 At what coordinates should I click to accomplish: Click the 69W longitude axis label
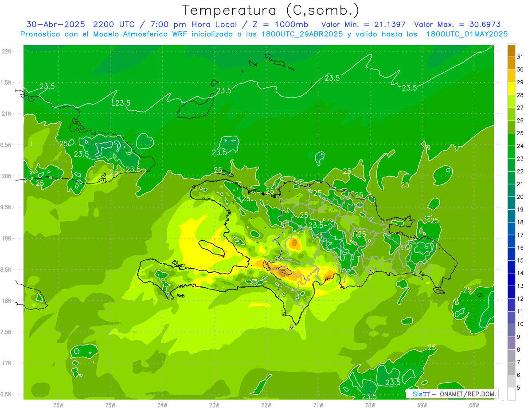(x=422, y=404)
